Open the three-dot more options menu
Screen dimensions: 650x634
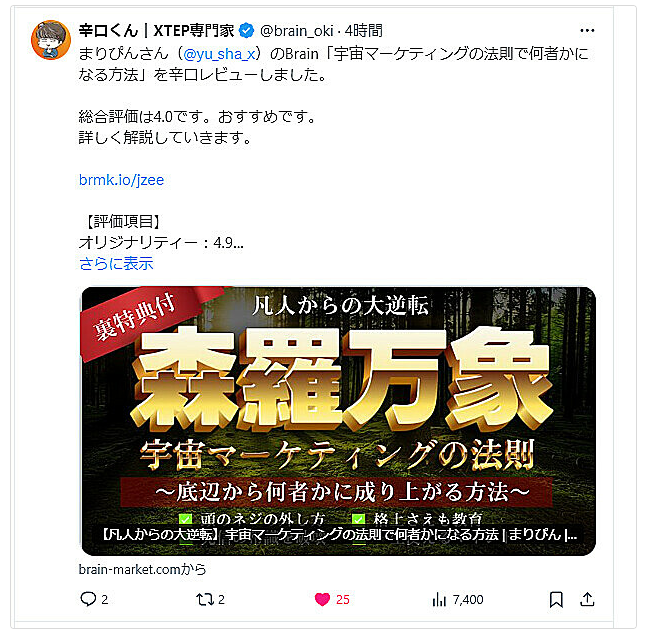pyautogui.click(x=587, y=31)
